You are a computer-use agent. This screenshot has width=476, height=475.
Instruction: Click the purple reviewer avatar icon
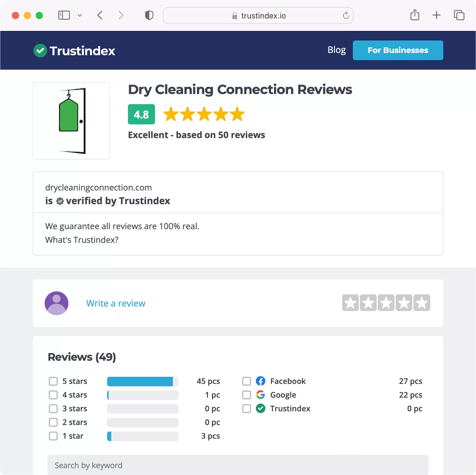(56, 303)
